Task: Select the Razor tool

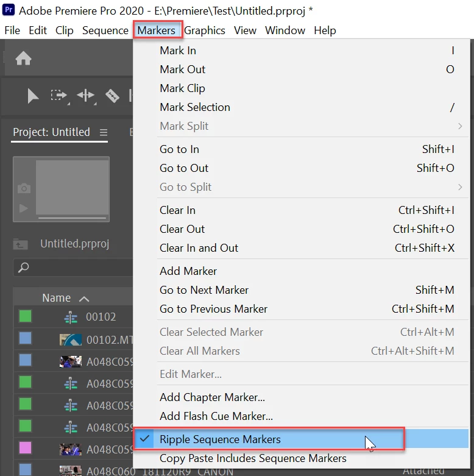Action: tap(112, 96)
